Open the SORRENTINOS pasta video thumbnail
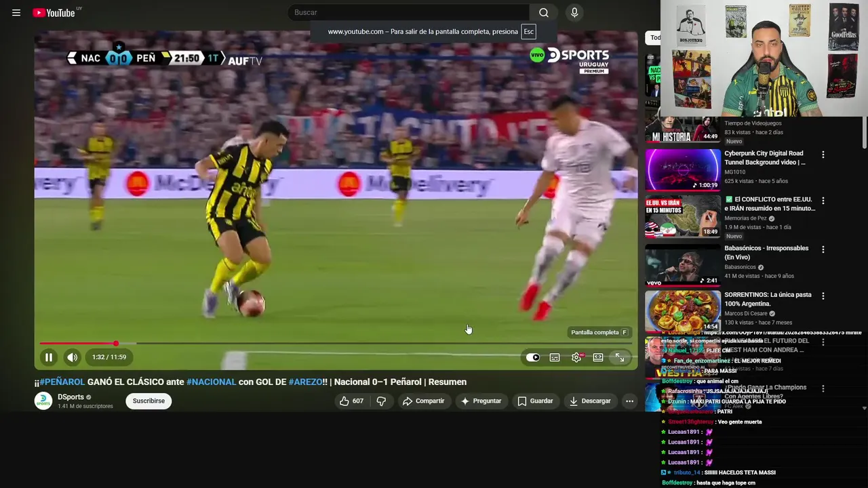 coord(682,311)
